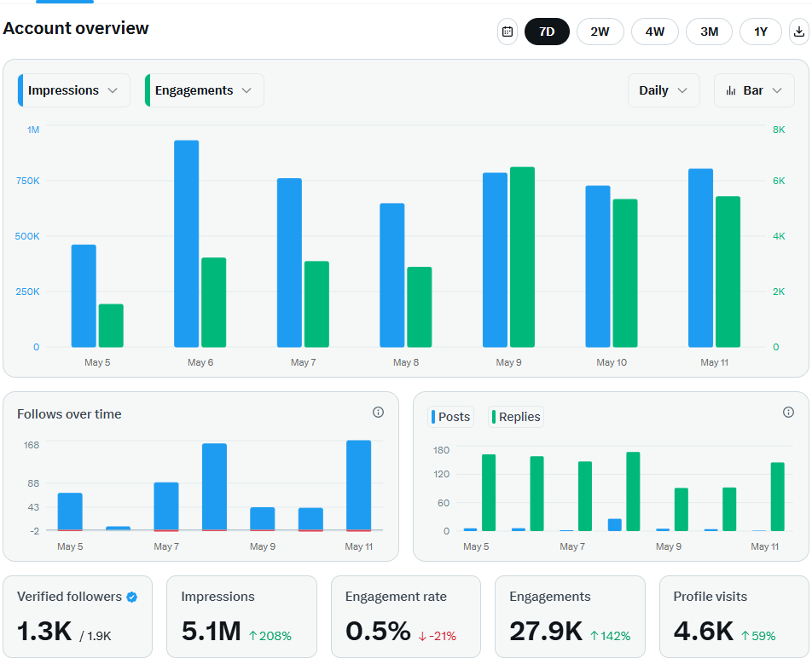Switch to the 3M time range
Screen dimensions: 812x670
pyautogui.click(x=709, y=32)
